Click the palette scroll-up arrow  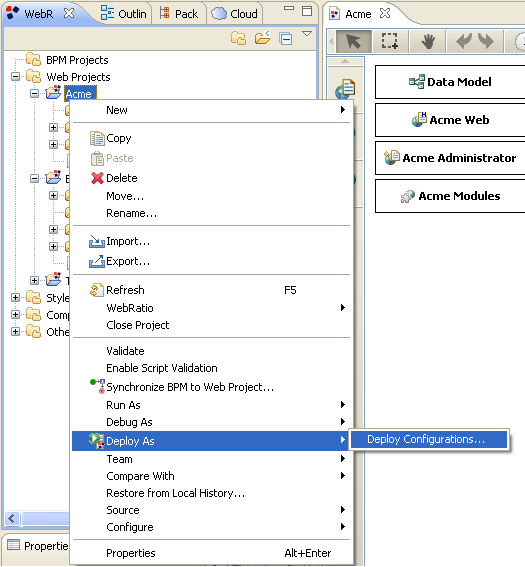345,61
